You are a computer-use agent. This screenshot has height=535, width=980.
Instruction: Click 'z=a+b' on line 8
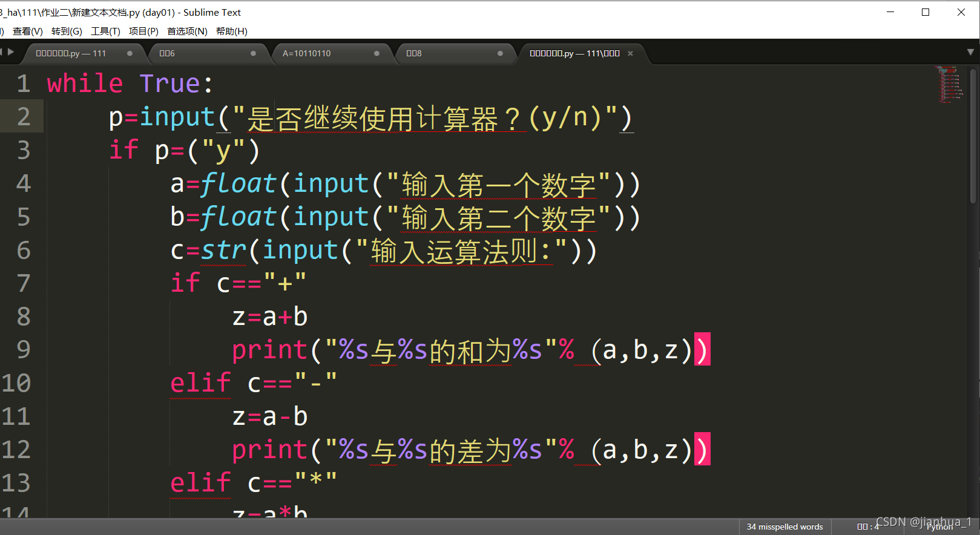(270, 317)
